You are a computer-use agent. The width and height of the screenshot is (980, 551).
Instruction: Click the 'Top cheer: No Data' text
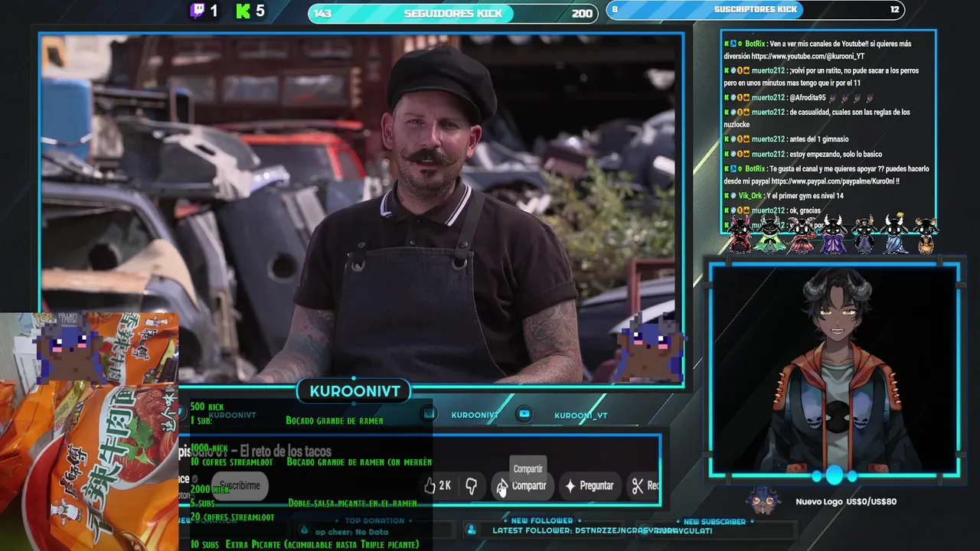point(352,532)
